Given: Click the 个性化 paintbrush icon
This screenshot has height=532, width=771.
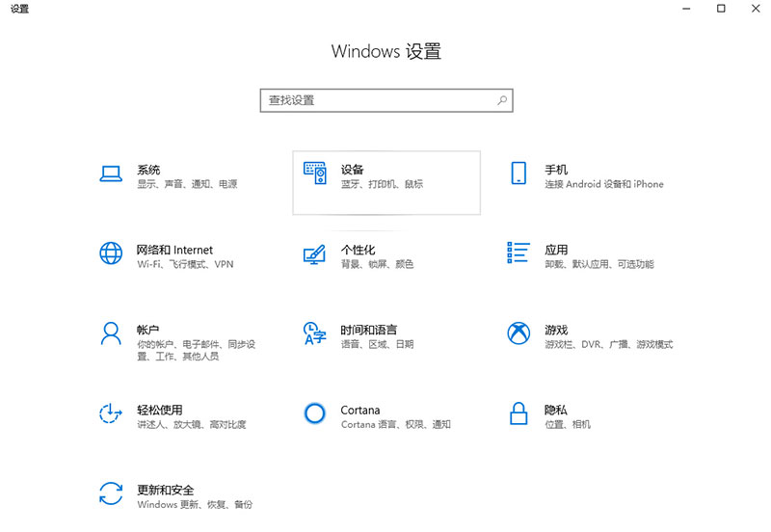Looking at the screenshot, I should pyautogui.click(x=315, y=254).
